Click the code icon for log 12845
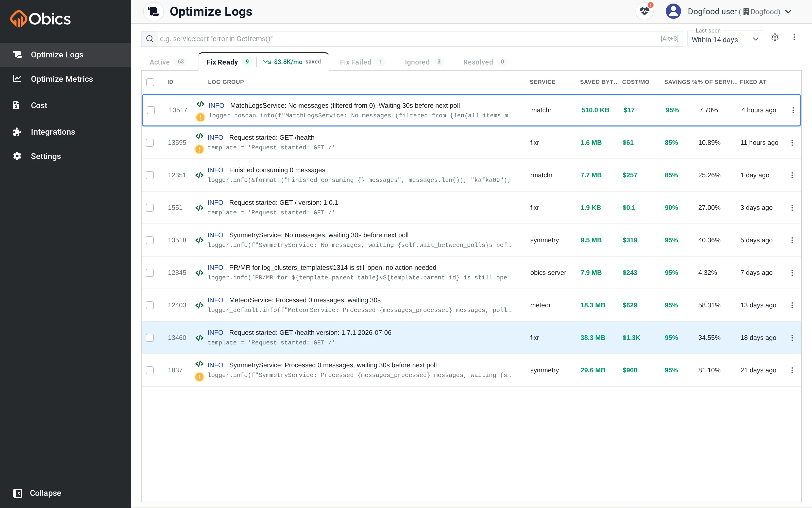Screen dimensions: 812x508 point(199,273)
